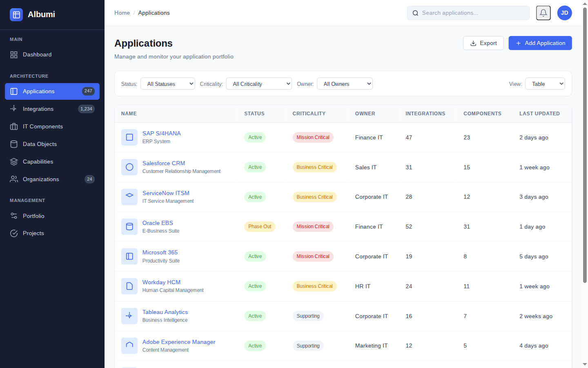Screen dimensions: 588x368
Task: Open the Workday HCM application link
Action: coord(161,282)
